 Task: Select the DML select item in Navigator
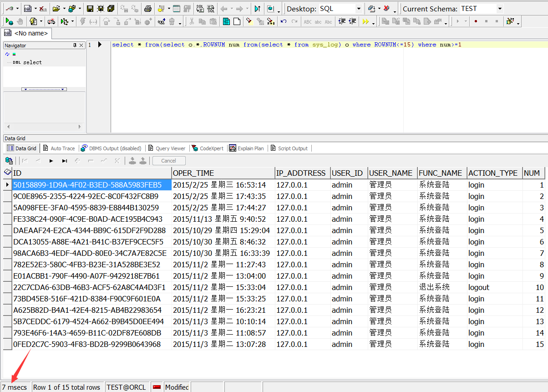pos(27,62)
